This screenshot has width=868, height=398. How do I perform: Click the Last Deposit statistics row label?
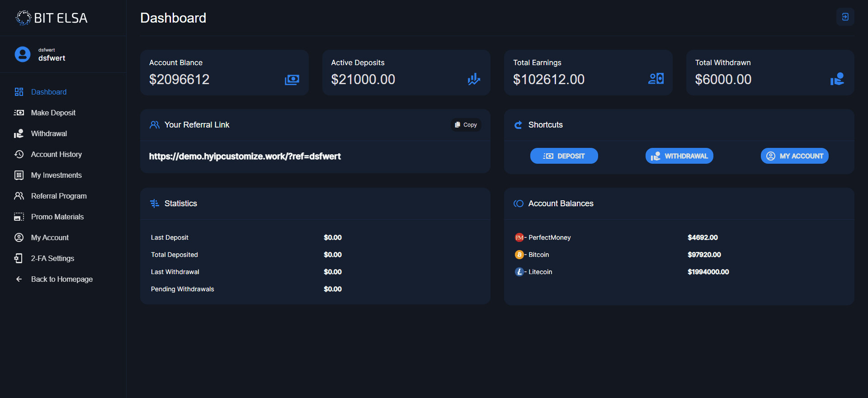point(170,237)
